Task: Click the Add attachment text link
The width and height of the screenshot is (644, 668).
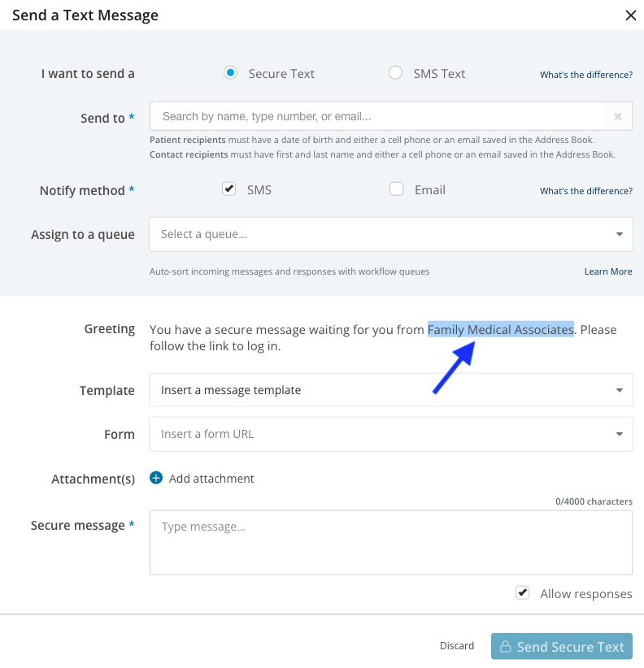Action: pyautogui.click(x=211, y=479)
